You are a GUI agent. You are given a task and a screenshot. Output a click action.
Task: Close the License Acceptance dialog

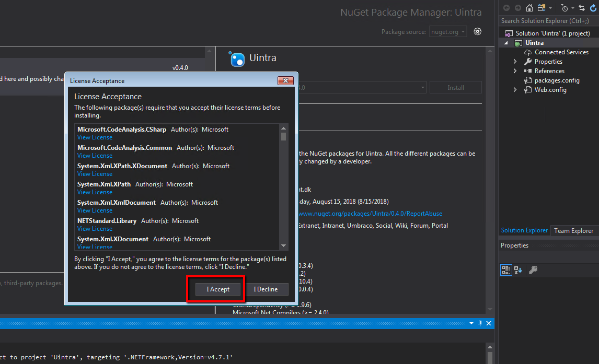tap(285, 80)
